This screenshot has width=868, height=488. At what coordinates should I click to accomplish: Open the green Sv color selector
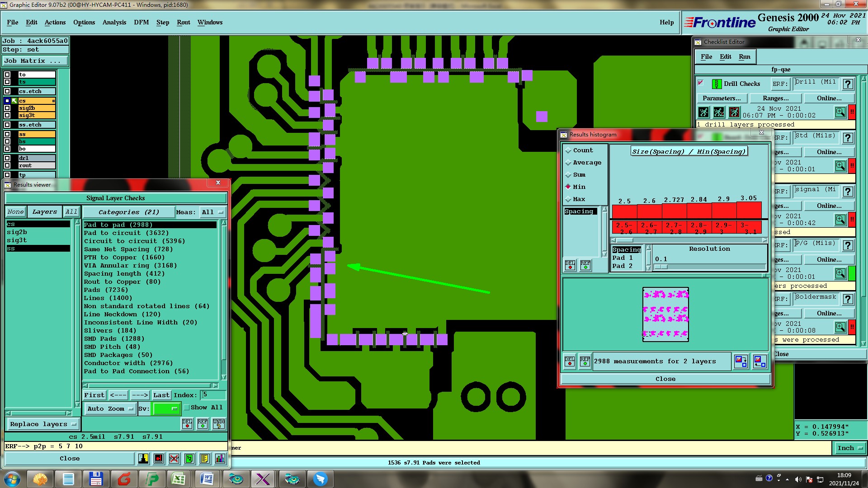pos(166,408)
